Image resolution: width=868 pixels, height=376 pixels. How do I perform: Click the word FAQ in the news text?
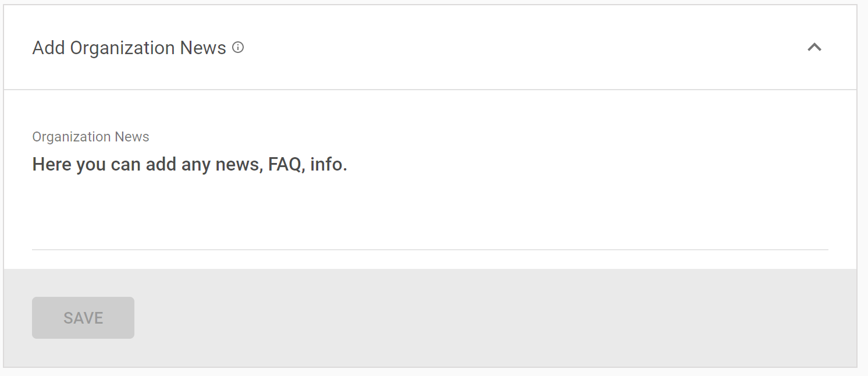coord(284,165)
